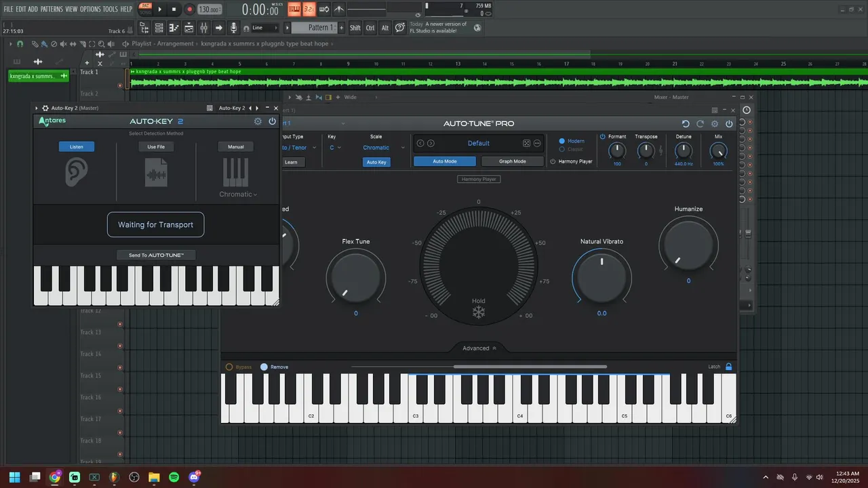
Task: Click the Redo icon in Auto-Tune Pro
Action: tap(700, 124)
